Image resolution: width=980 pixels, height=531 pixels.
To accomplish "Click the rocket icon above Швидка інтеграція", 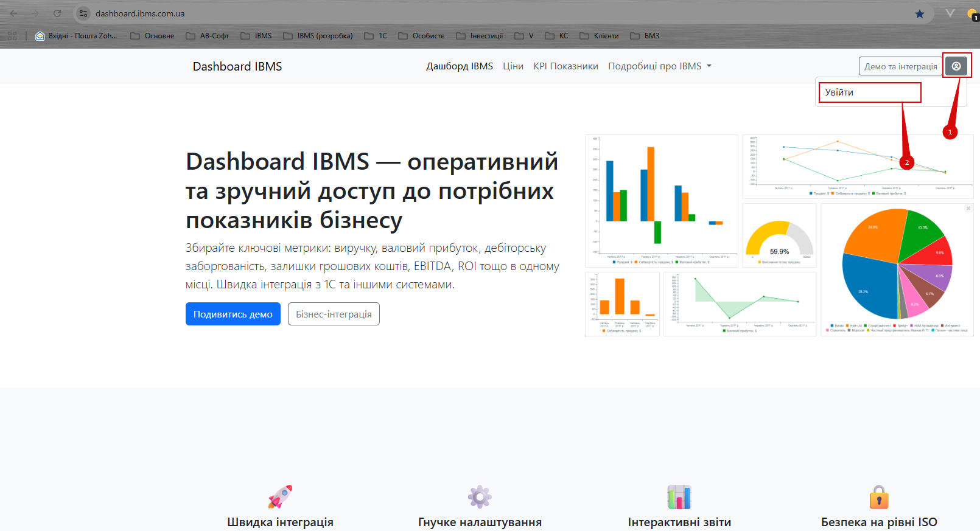I will pos(280,497).
